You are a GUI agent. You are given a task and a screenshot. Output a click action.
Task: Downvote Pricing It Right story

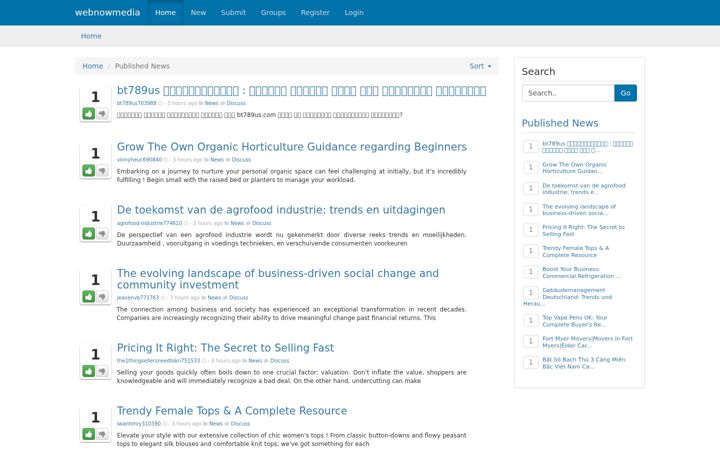pyautogui.click(x=102, y=371)
